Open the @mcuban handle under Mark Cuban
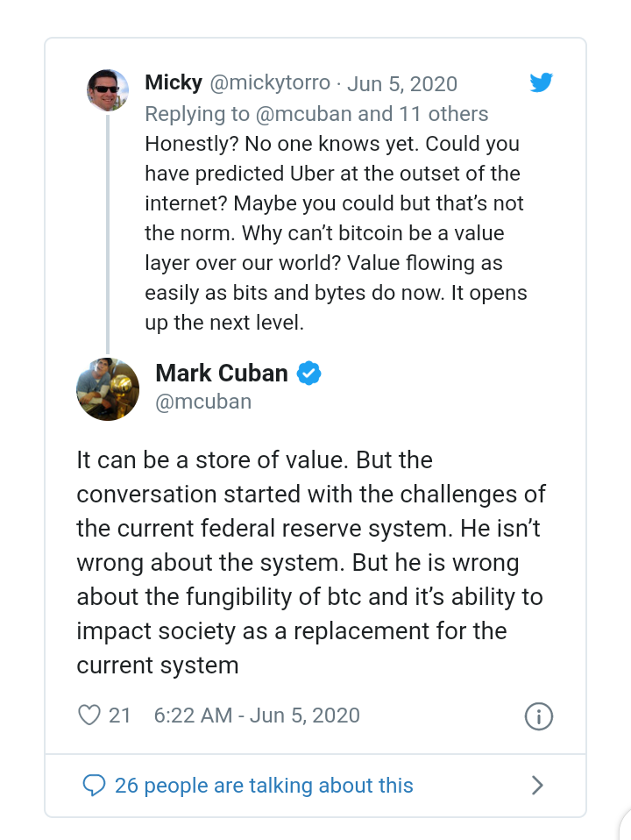 [203, 402]
